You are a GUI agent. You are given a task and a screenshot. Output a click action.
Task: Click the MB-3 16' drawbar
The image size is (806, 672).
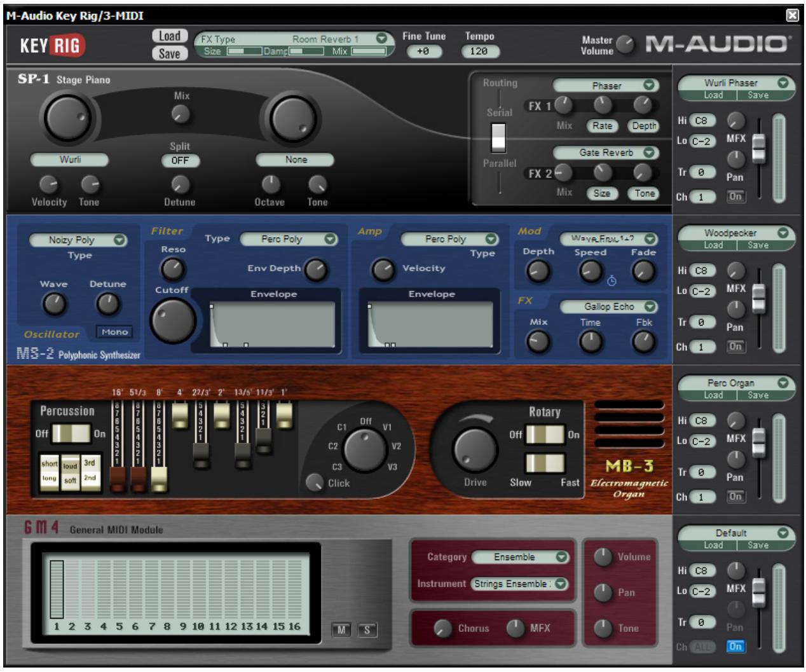click(118, 480)
